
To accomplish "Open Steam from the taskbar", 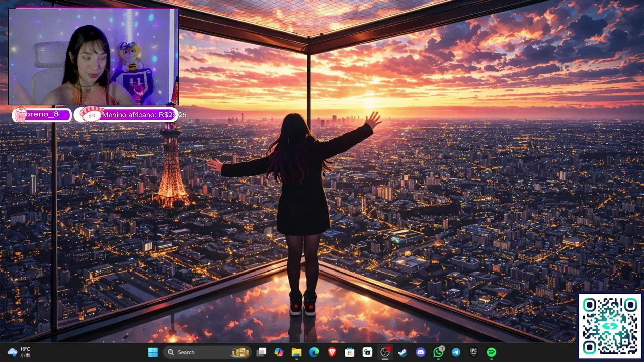I will tap(403, 352).
